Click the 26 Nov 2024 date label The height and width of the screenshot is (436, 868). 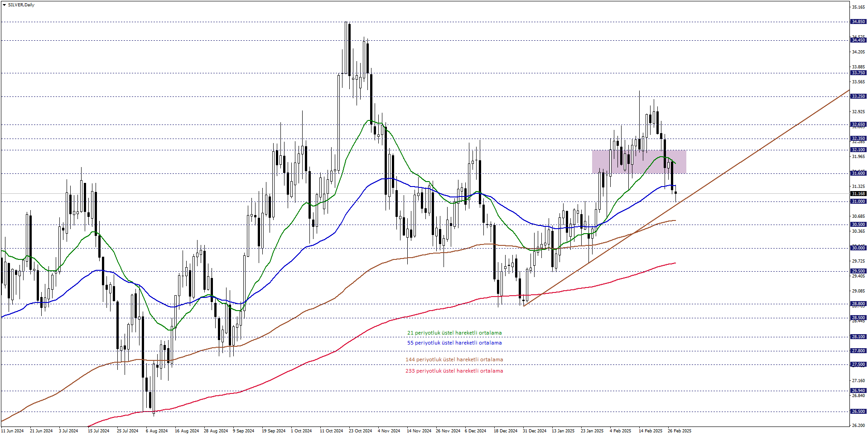tap(448, 431)
